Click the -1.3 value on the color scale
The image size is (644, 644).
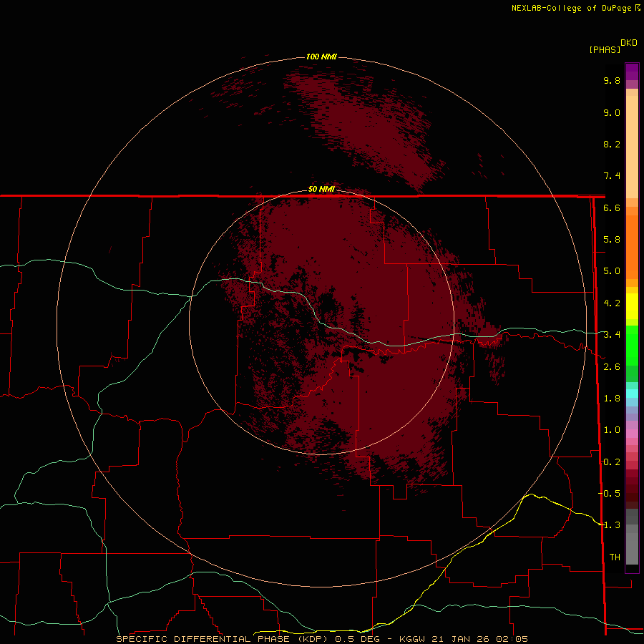[609, 525]
